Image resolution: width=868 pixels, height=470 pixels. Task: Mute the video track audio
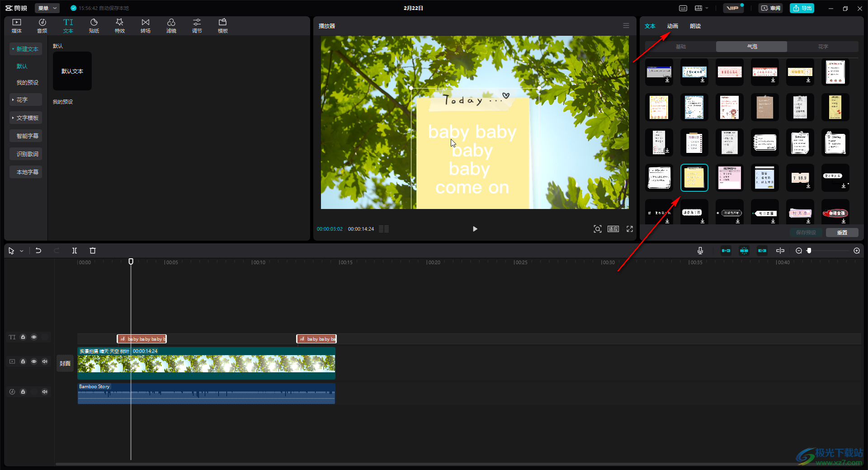point(45,361)
